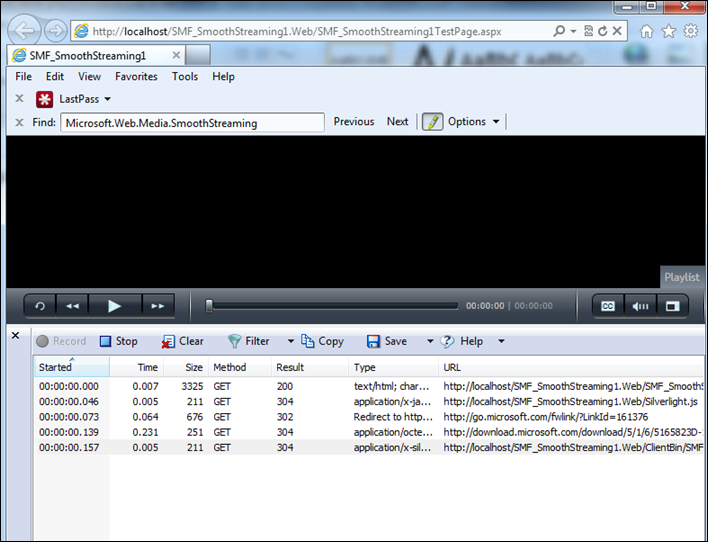The width and height of the screenshot is (708, 542).
Task: Go back with the browser Back arrow
Action: coord(24,31)
